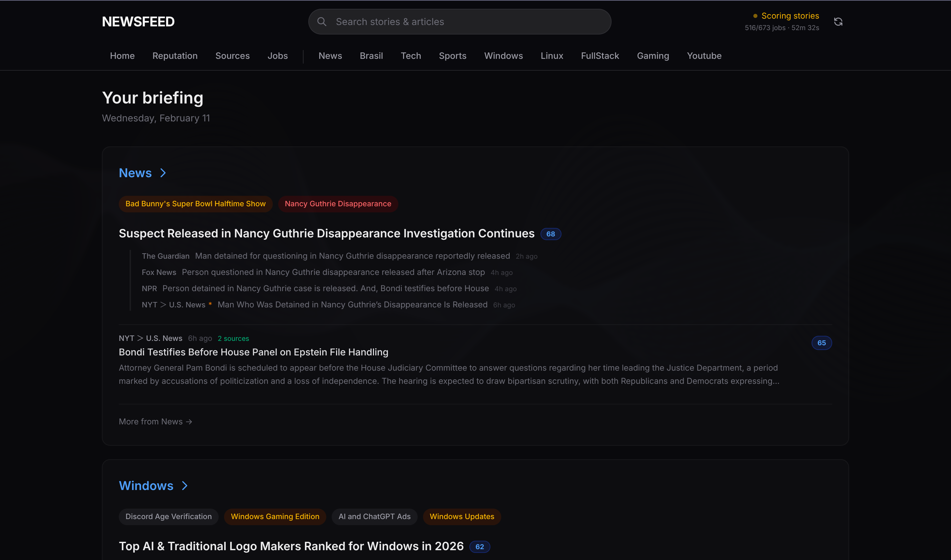Click the NEWSFEED logo
The width and height of the screenshot is (951, 560).
click(138, 22)
